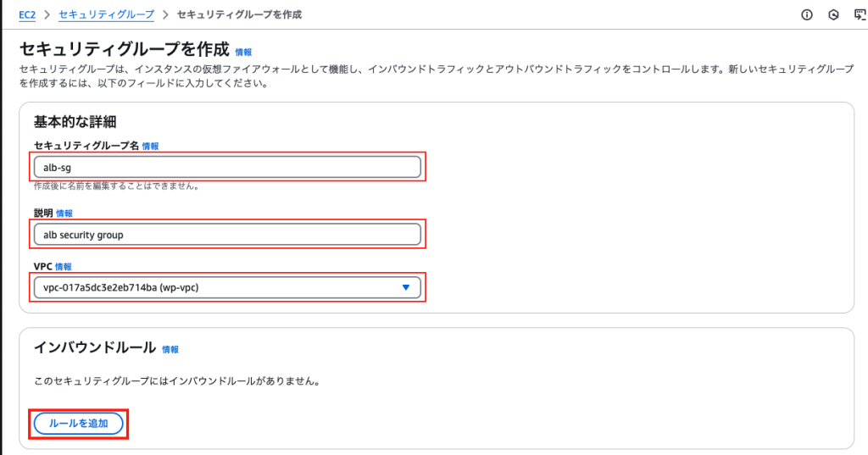The width and height of the screenshot is (868, 455).
Task: Expand the VPC selector showing wp-vpc
Action: 227,287
